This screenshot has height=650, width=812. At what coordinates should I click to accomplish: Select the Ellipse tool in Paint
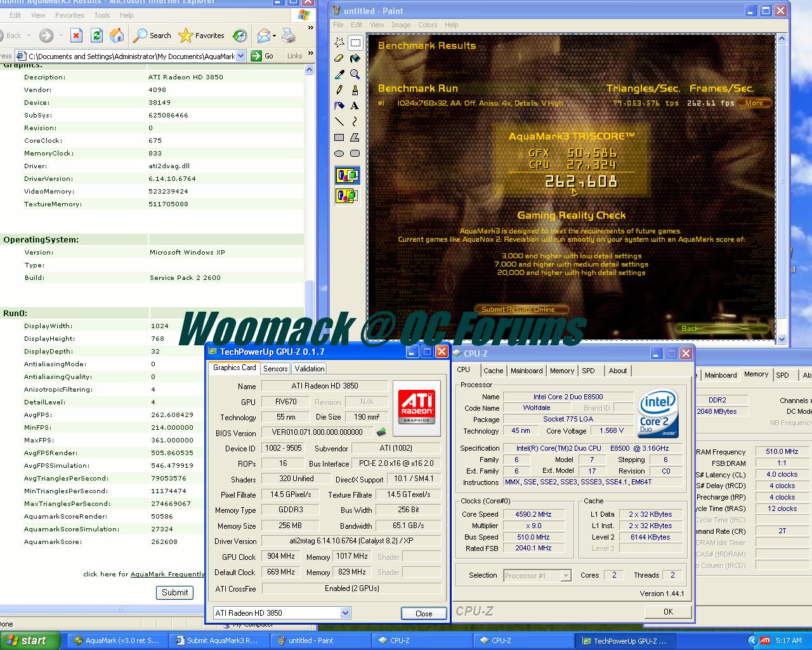(x=339, y=153)
